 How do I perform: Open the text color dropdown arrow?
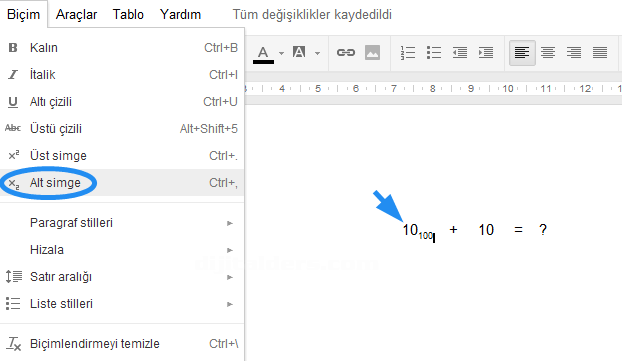tap(281, 53)
